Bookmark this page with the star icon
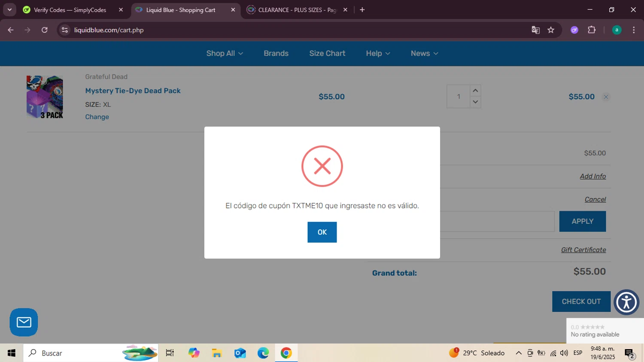Viewport: 644px width, 362px height. [551, 30]
